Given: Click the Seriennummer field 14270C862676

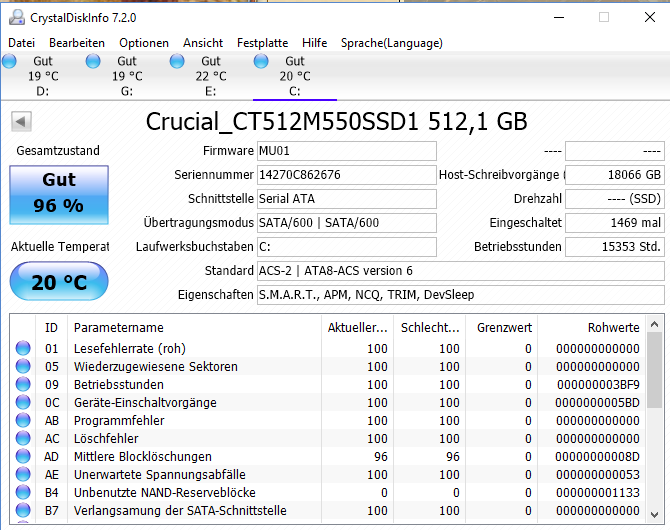Looking at the screenshot, I should 347,175.
